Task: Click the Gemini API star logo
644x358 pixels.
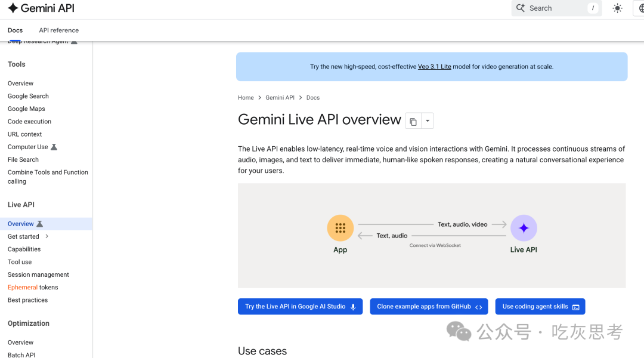Action: point(13,8)
